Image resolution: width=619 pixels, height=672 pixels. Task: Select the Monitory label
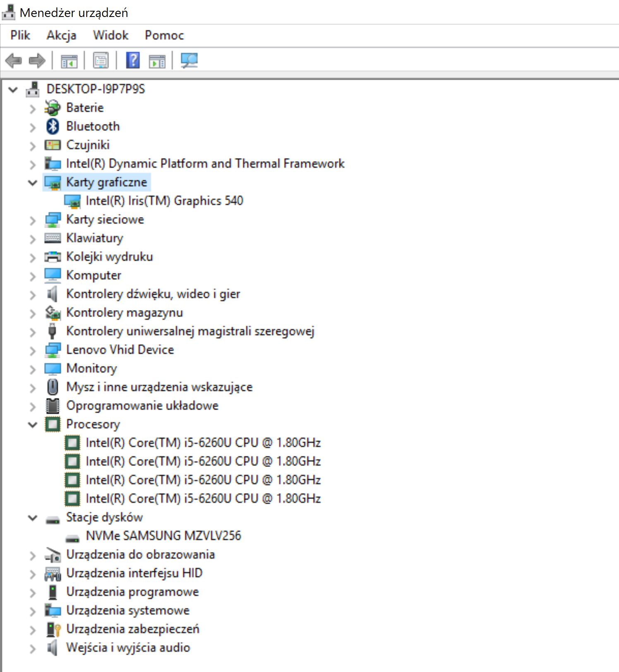[91, 368]
